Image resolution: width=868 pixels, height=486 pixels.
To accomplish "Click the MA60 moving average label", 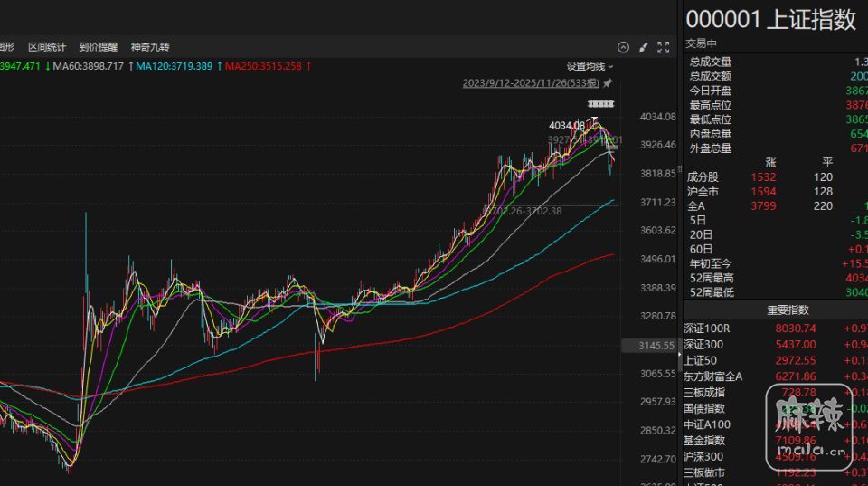I will pos(87,66).
